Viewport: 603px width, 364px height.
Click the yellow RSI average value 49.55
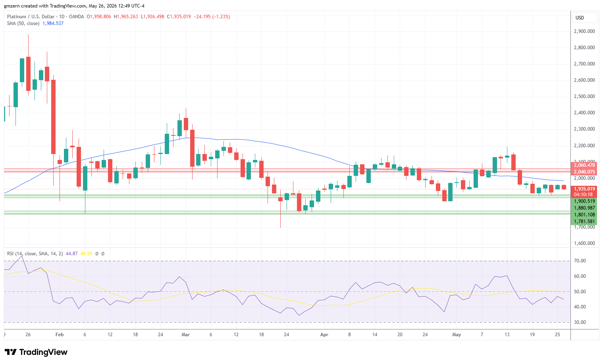click(86, 254)
